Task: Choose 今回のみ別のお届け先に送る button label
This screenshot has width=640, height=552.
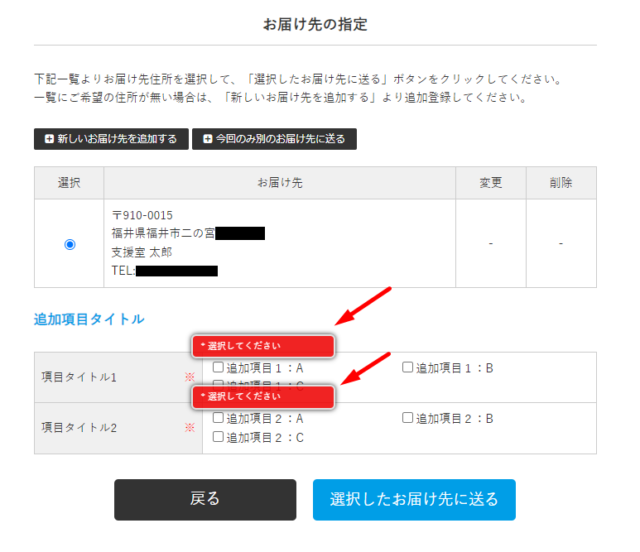Action: pyautogui.click(x=281, y=138)
